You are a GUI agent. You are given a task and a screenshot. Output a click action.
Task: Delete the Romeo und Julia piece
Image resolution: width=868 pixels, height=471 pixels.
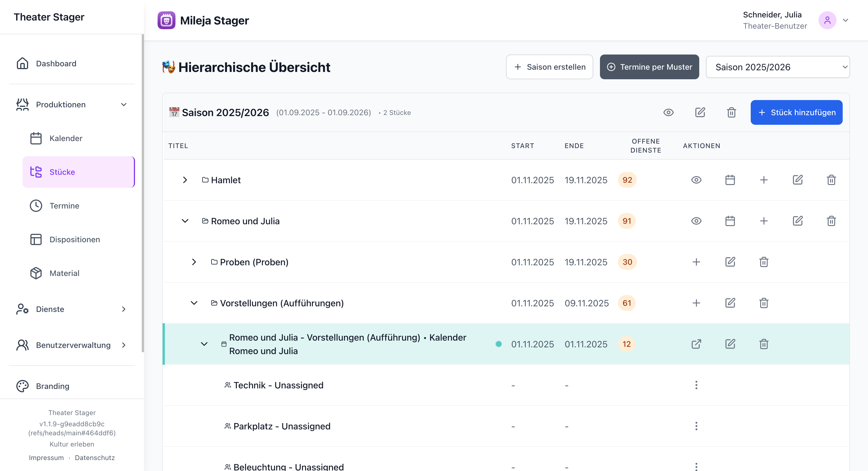point(831,221)
